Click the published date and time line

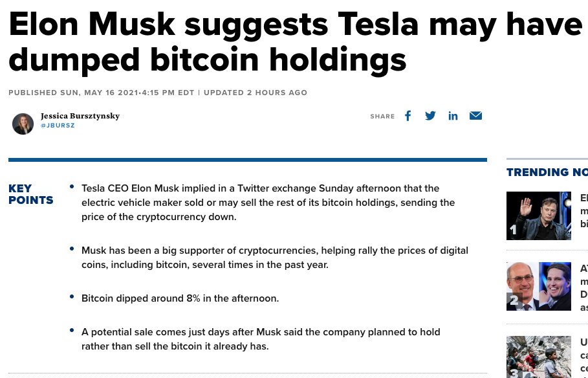pyautogui.click(x=157, y=93)
